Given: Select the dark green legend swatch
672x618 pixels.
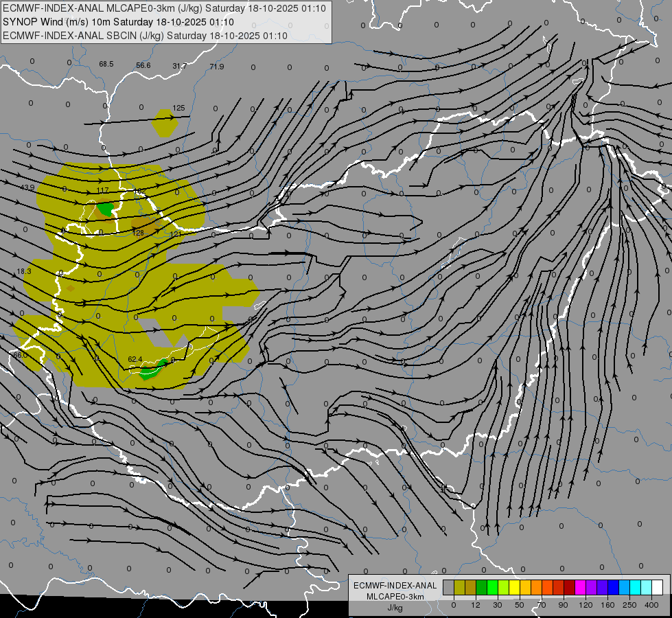Looking at the screenshot, I should 482,588.
